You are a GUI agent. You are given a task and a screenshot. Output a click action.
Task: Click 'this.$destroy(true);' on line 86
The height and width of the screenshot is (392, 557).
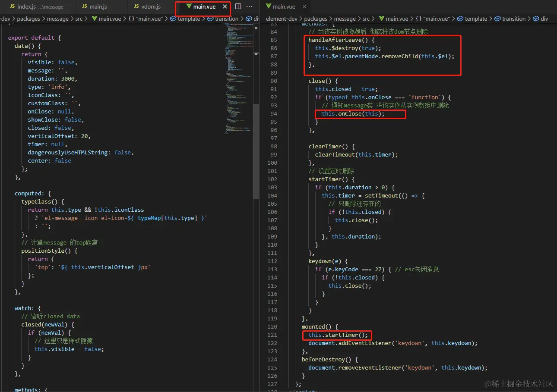point(348,48)
